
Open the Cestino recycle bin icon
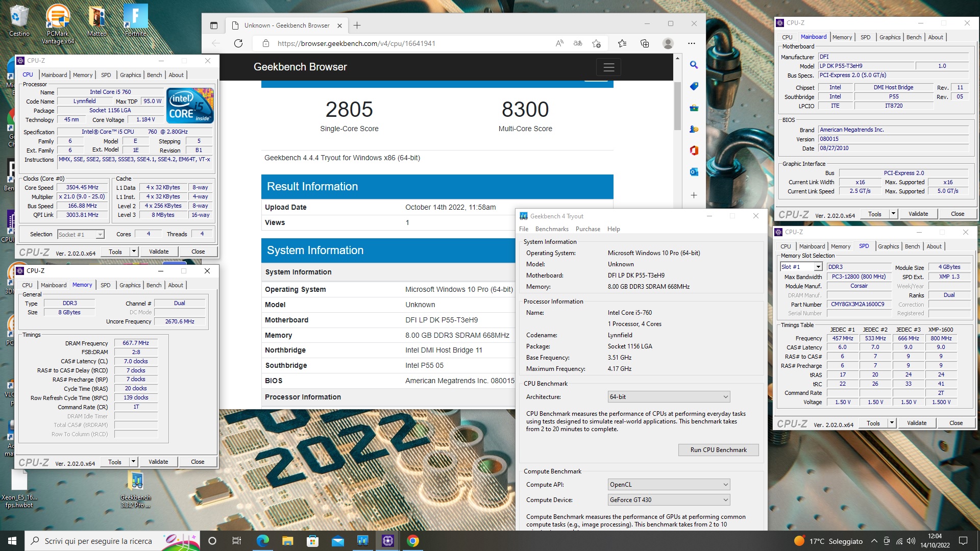[19, 20]
